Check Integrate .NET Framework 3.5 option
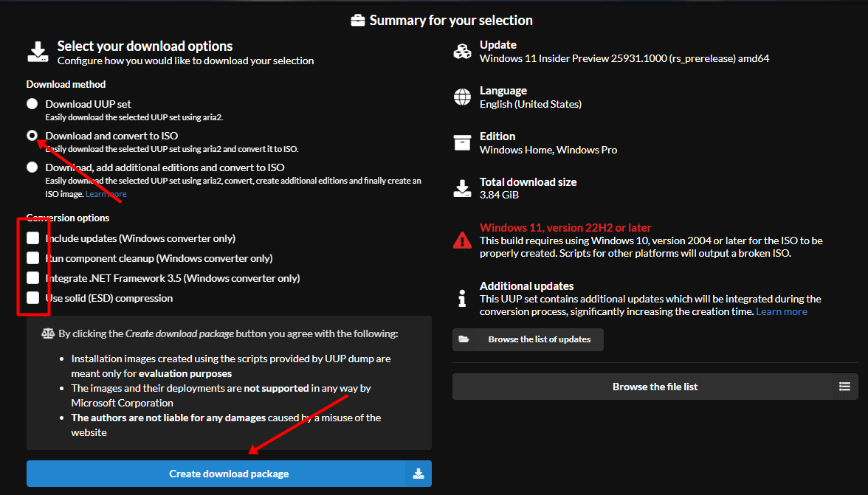 (32, 278)
